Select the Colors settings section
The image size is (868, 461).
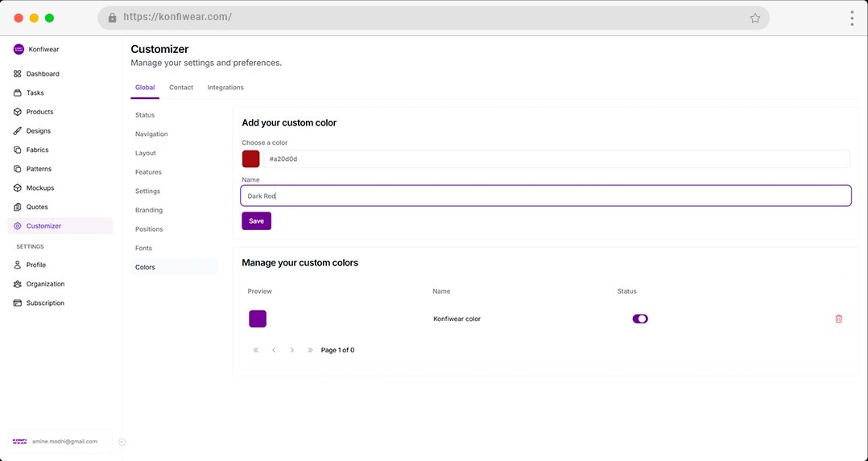[x=174, y=267]
